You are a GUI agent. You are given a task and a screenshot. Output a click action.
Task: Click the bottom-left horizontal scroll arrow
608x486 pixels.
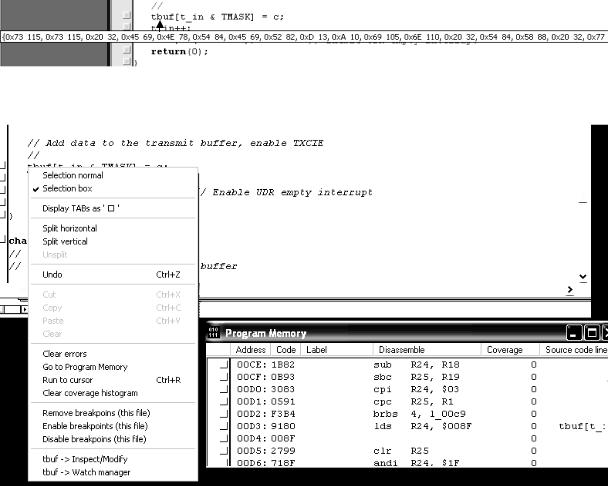point(24,310)
